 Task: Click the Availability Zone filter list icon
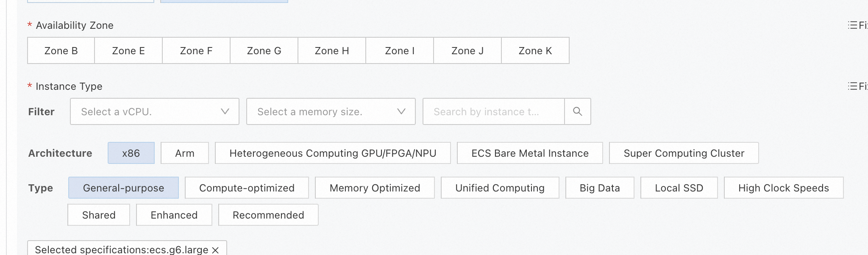tap(853, 25)
